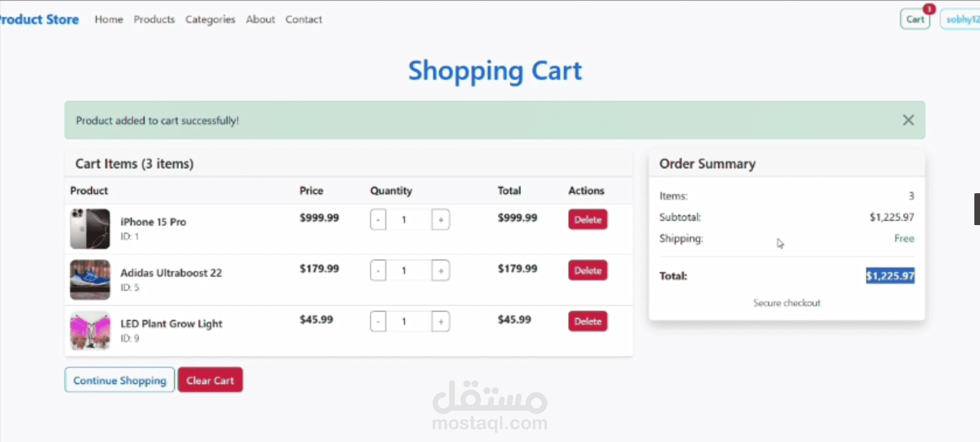Click the 'Cart Items (3 items)' heading

tap(135, 164)
